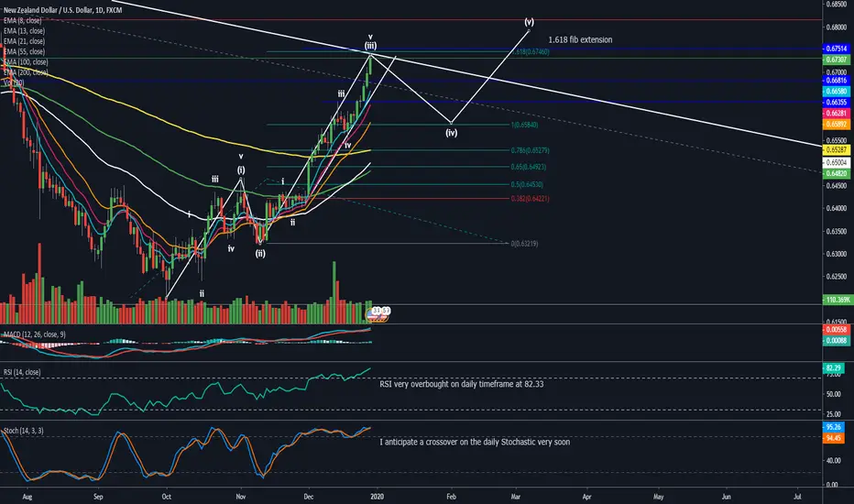Click the (iii) wave label at the peak
The width and height of the screenshot is (854, 504).
370,46
